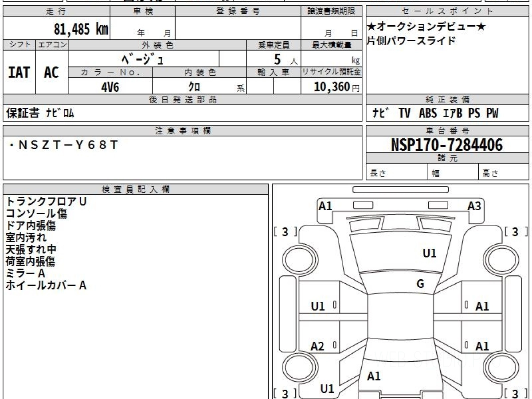Select the IAT shift value
This screenshot has height=399, width=532.
[x=19, y=73]
